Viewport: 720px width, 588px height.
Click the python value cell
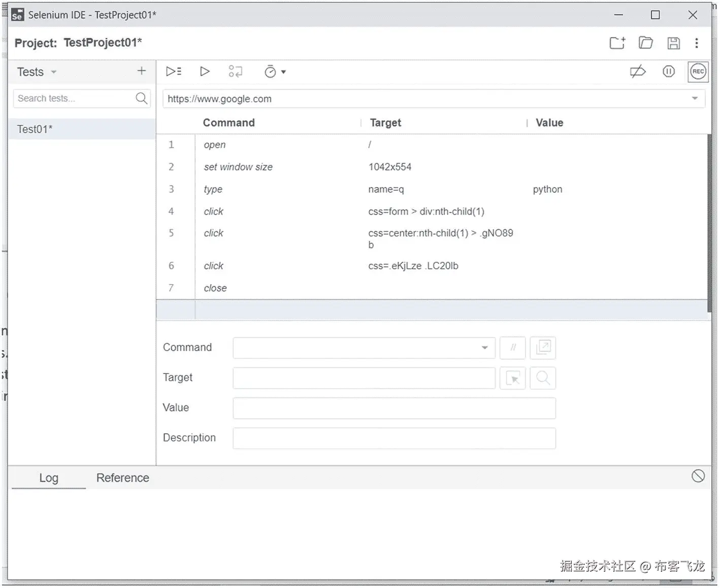tap(547, 189)
